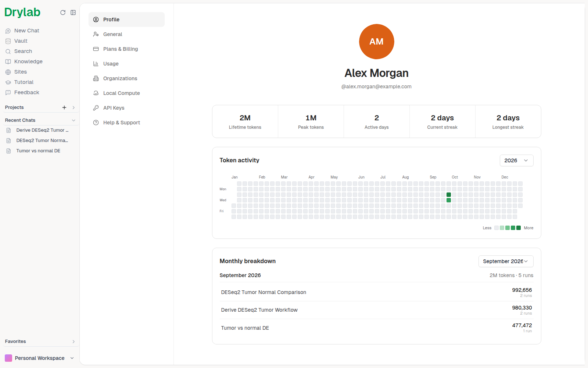Click the DESeq2 Tumor Normal Comparison row
Image resolution: width=588 pixels, height=368 pixels.
click(x=376, y=292)
